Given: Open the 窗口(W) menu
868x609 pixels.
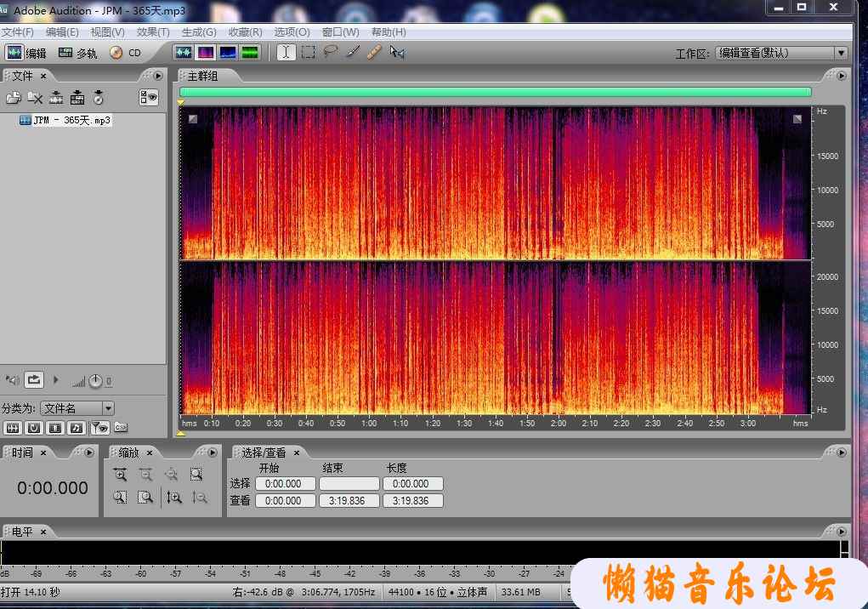Looking at the screenshot, I should 340,32.
